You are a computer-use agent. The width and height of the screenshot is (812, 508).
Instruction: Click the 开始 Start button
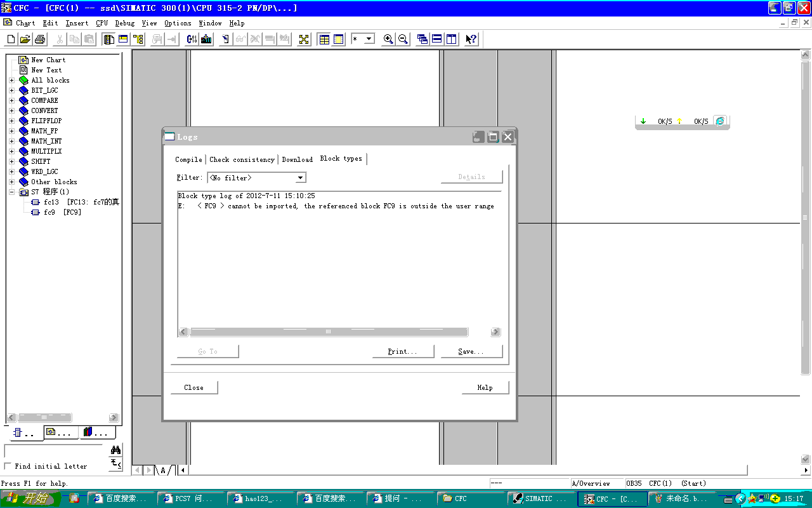point(32,498)
